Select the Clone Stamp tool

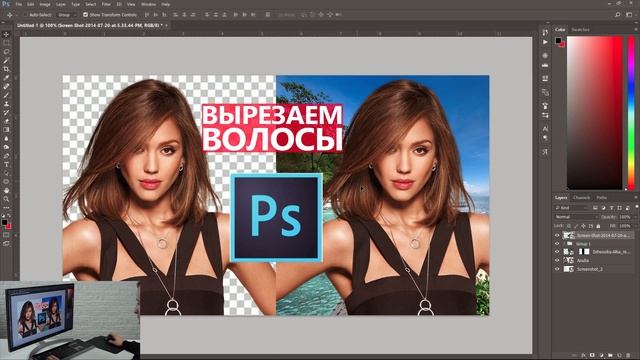(x=6, y=104)
